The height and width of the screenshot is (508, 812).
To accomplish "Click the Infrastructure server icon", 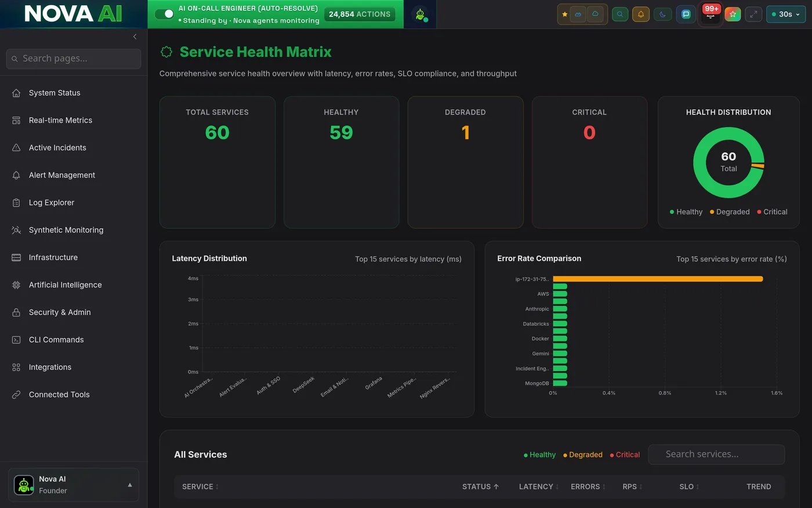I will [x=16, y=257].
